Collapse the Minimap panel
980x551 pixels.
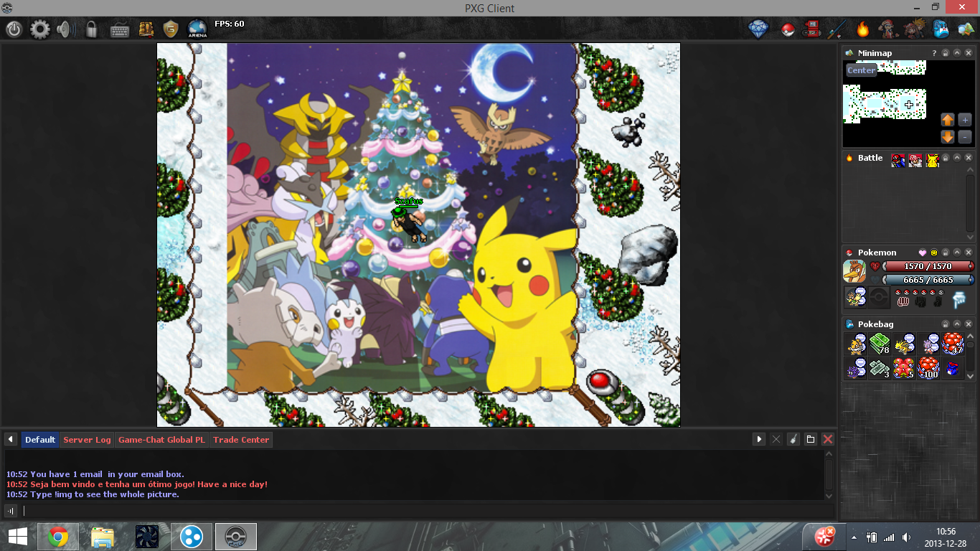point(957,53)
